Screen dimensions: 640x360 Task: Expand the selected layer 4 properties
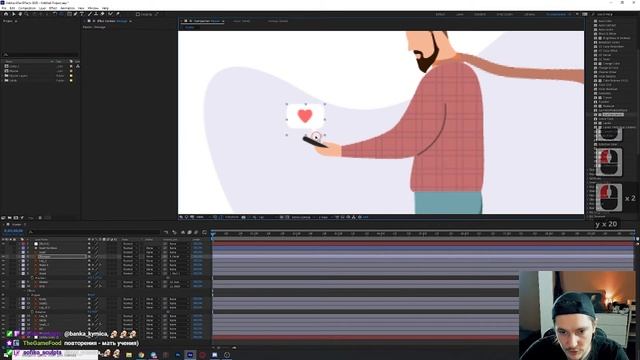[x=19, y=257]
